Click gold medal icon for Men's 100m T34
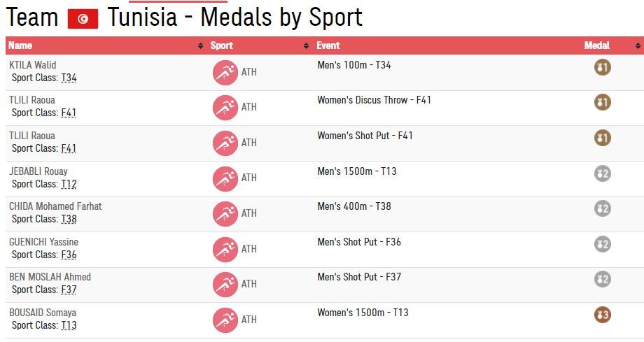The image size is (644, 342). click(x=602, y=67)
